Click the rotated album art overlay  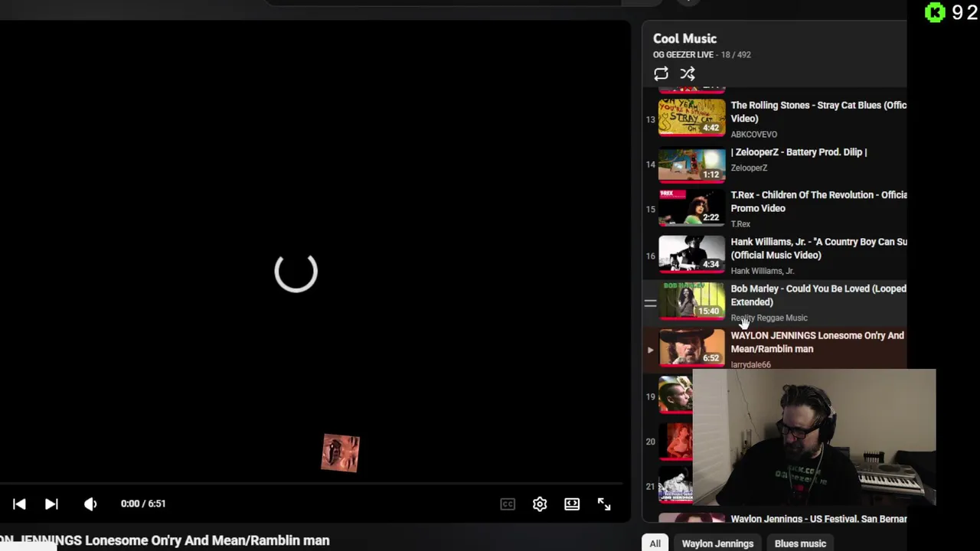click(x=341, y=453)
